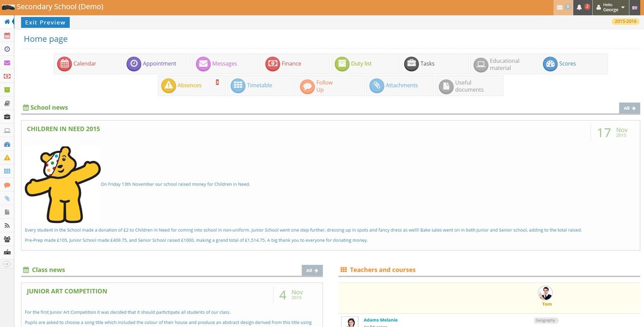Click the name Tom under the avatar
Screen dimensions: 644x327
pyautogui.click(x=546, y=304)
